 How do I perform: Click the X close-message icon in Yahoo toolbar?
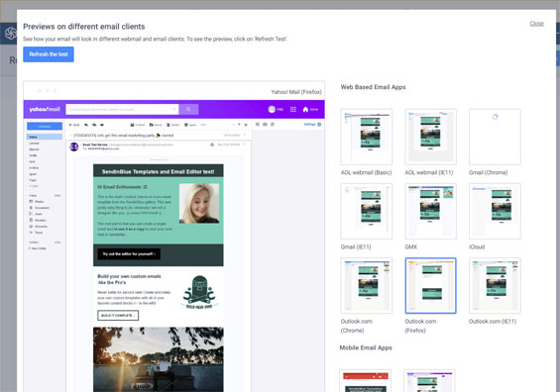pyautogui.click(x=246, y=125)
